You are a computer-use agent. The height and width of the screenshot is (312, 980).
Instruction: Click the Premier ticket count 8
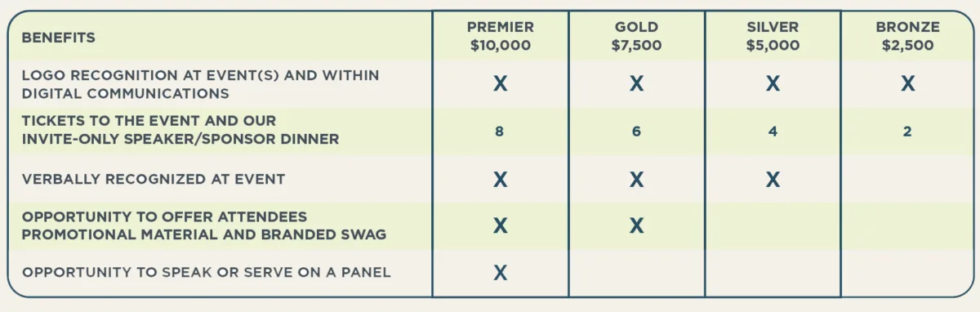(500, 131)
